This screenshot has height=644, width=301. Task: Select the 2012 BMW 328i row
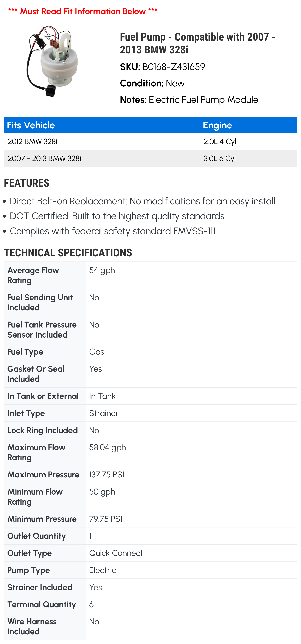(33, 141)
